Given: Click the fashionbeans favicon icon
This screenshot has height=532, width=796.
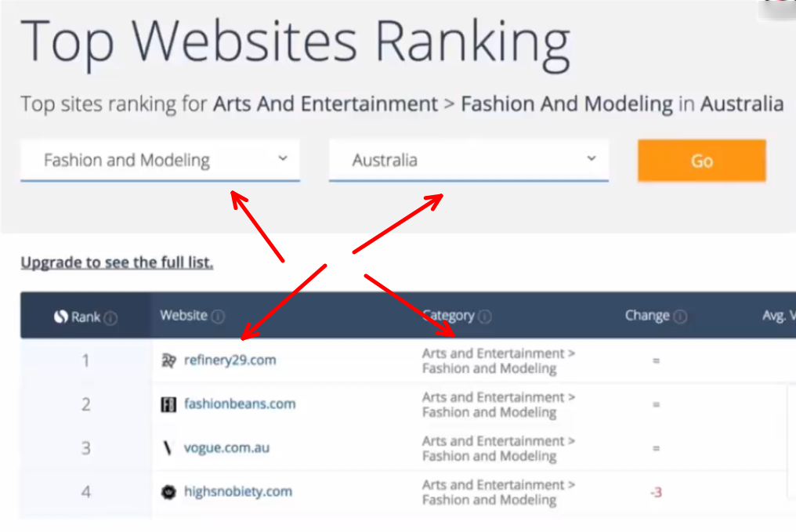Looking at the screenshot, I should 168,404.
